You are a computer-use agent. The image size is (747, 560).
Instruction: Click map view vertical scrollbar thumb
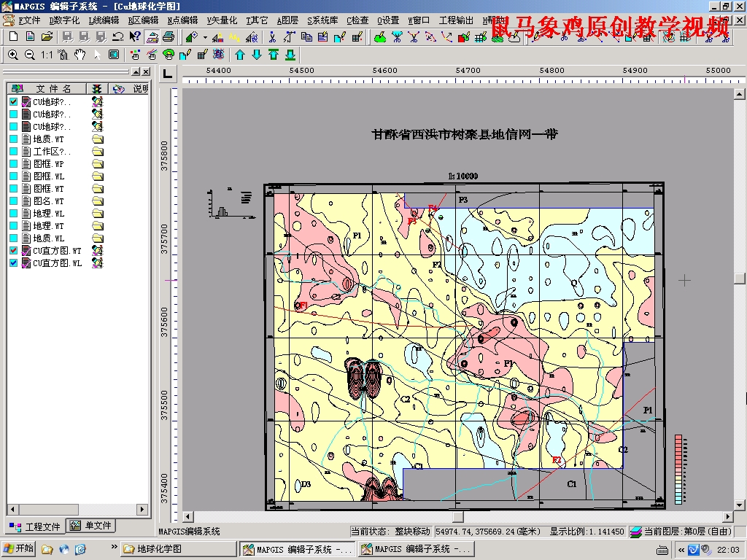tap(740, 278)
